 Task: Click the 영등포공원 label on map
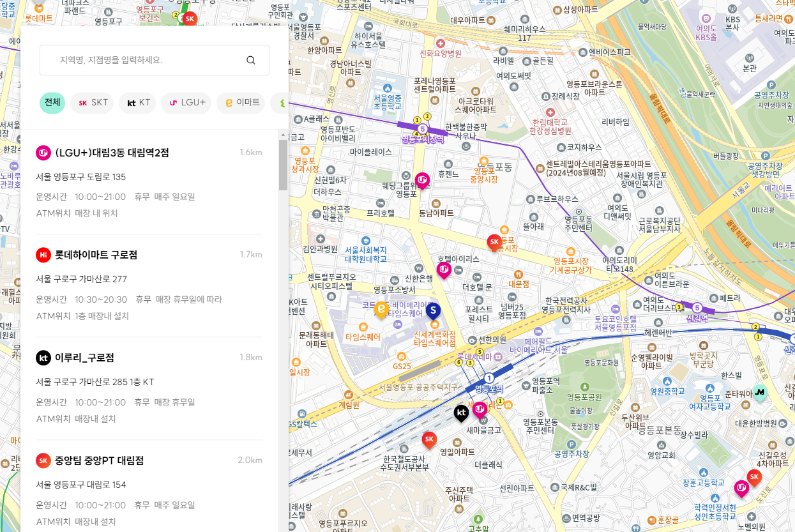tap(584, 397)
